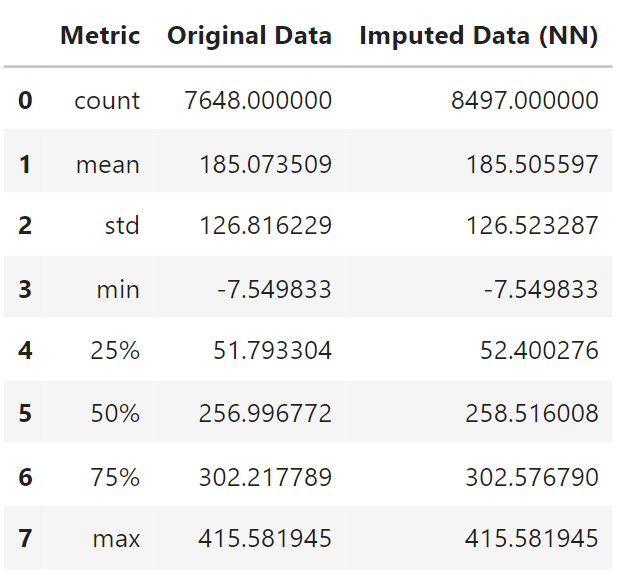Click the Metric column header

(100, 36)
